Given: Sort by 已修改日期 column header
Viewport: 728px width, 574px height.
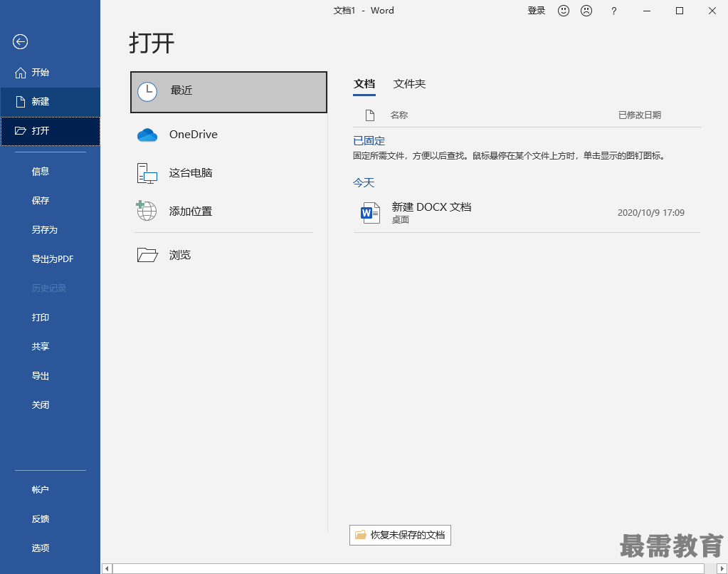Looking at the screenshot, I should click(x=639, y=115).
